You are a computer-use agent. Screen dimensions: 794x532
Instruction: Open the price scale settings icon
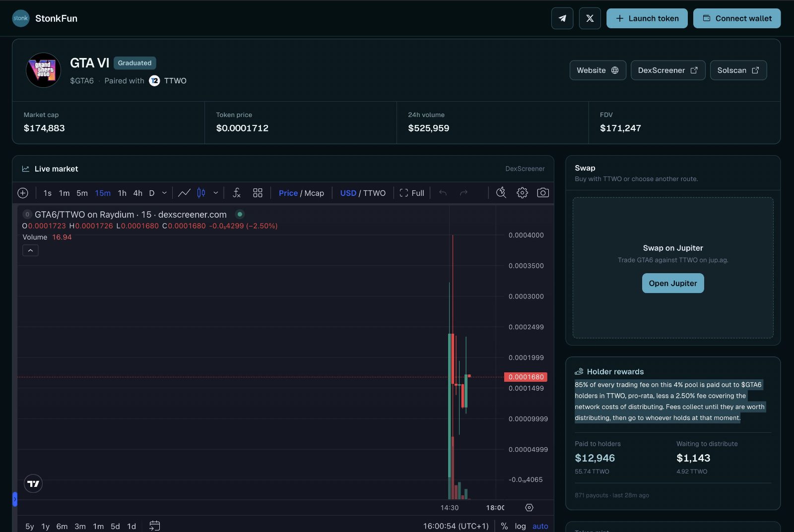(529, 507)
